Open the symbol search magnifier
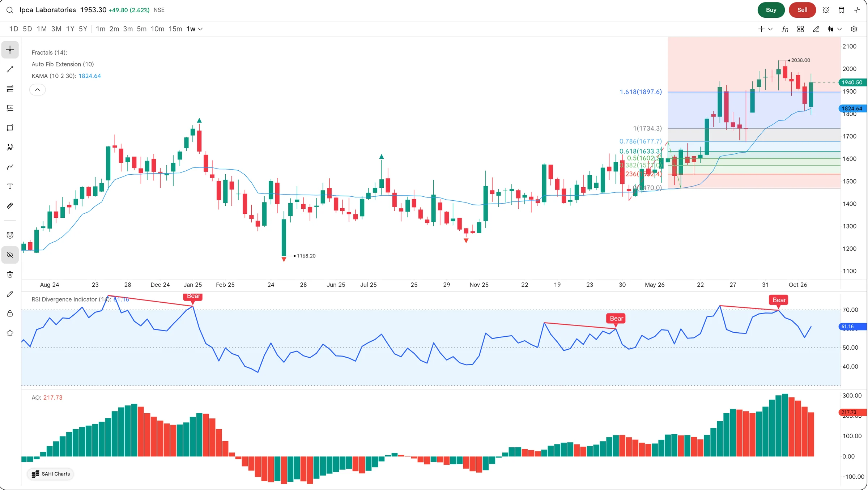 pyautogui.click(x=10, y=10)
